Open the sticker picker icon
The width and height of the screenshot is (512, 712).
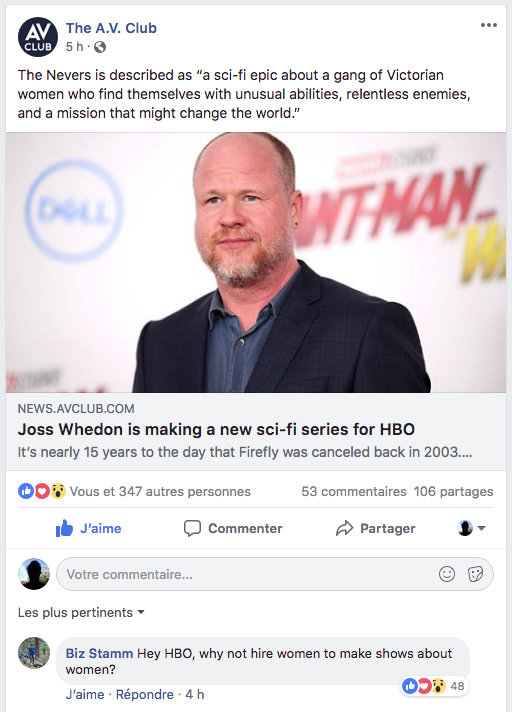tap(475, 574)
